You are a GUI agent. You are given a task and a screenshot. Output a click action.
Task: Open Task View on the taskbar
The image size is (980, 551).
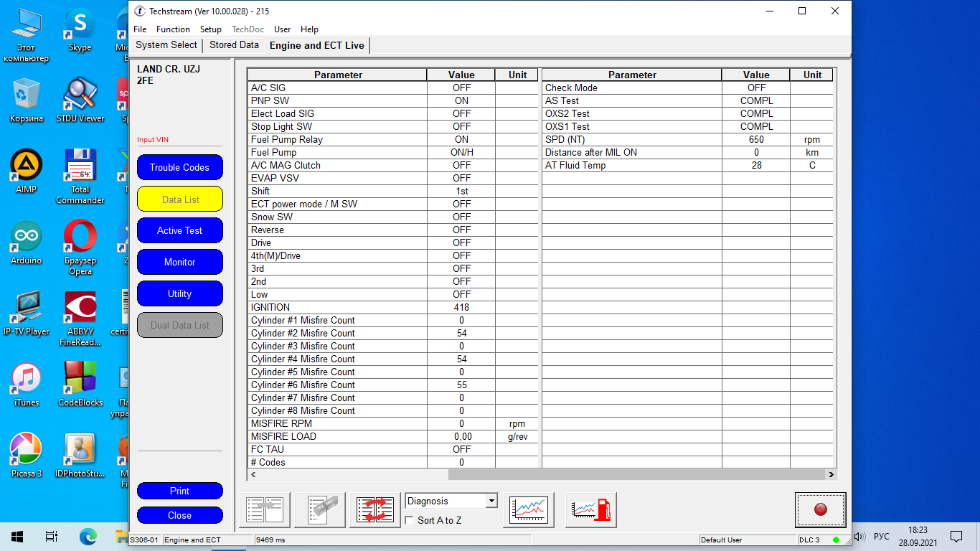point(52,536)
